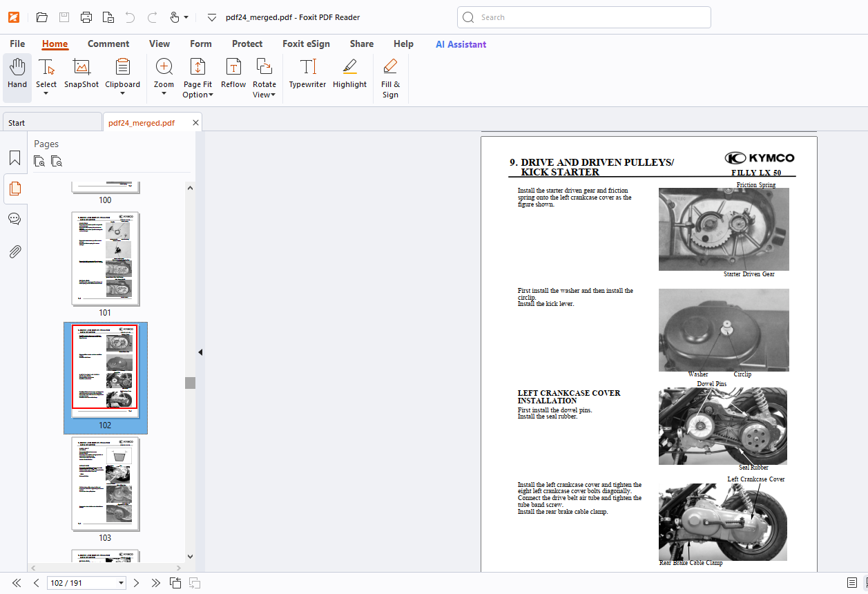Screen dimensions: 868x594
Task: Open the File menu
Action: click(x=17, y=44)
